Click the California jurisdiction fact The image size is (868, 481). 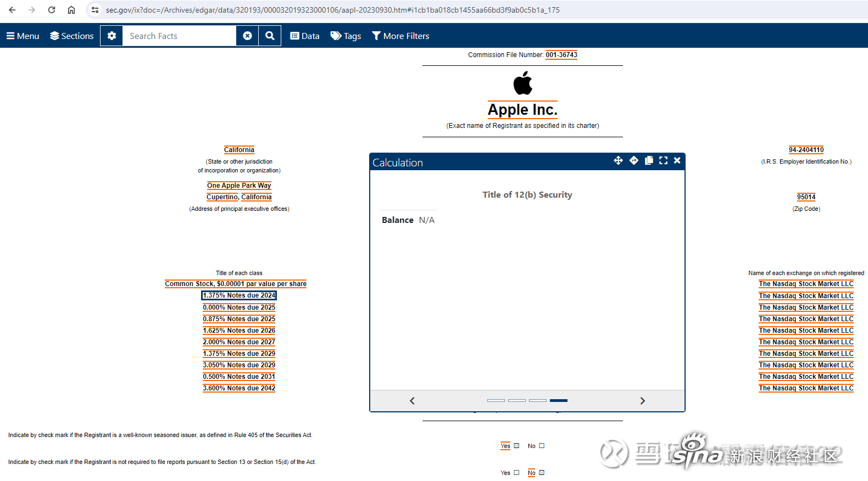[x=239, y=150]
